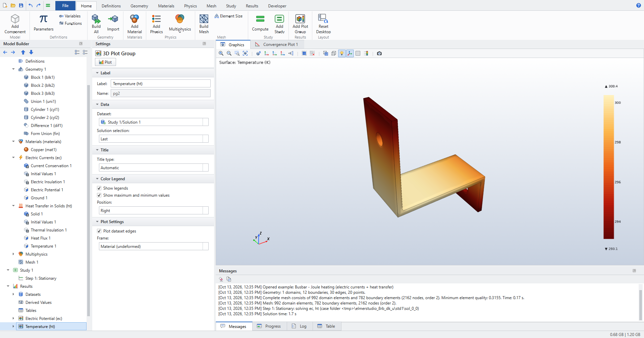644x338 pixels.
Task: Switch to the Log tab
Action: tap(300, 326)
